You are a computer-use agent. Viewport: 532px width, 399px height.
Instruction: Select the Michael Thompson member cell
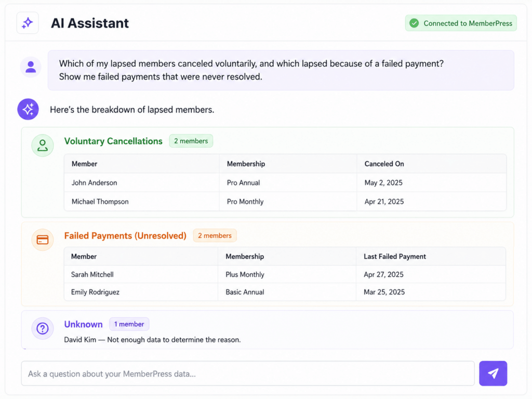141,202
